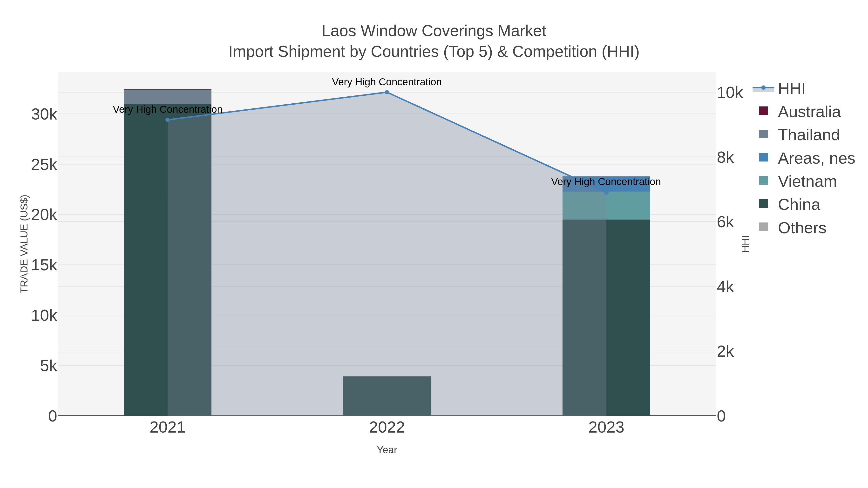This screenshot has width=868, height=488.
Task: Click the China dark green swatch
Action: [763, 204]
